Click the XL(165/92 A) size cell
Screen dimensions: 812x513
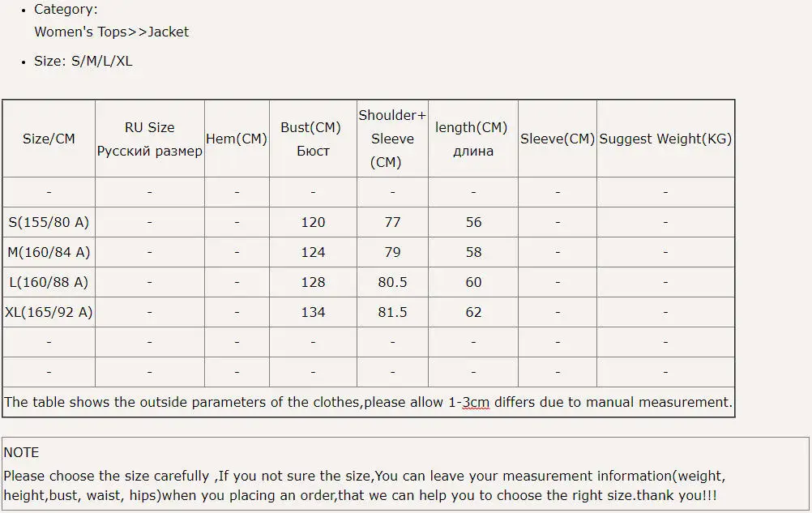49,312
